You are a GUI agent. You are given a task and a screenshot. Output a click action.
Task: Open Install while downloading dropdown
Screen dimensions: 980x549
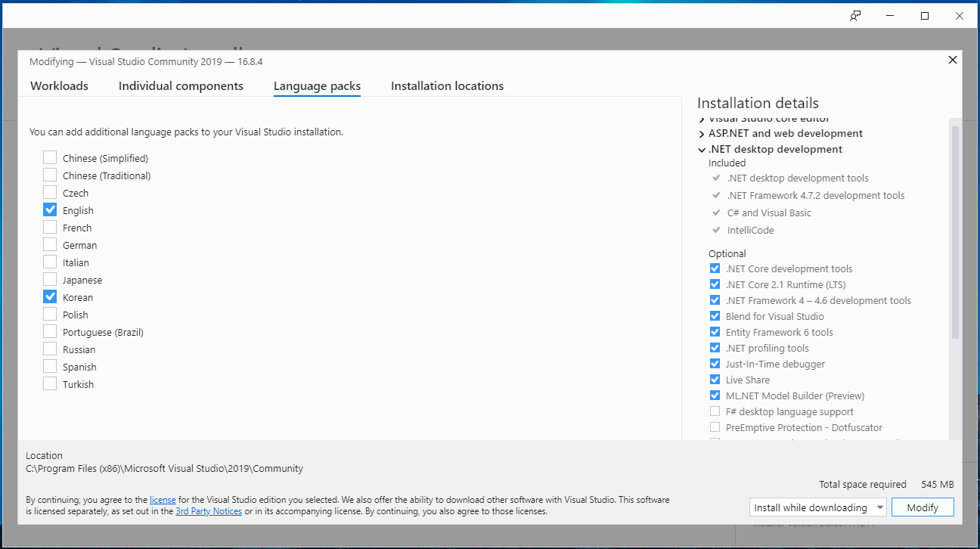(x=817, y=507)
